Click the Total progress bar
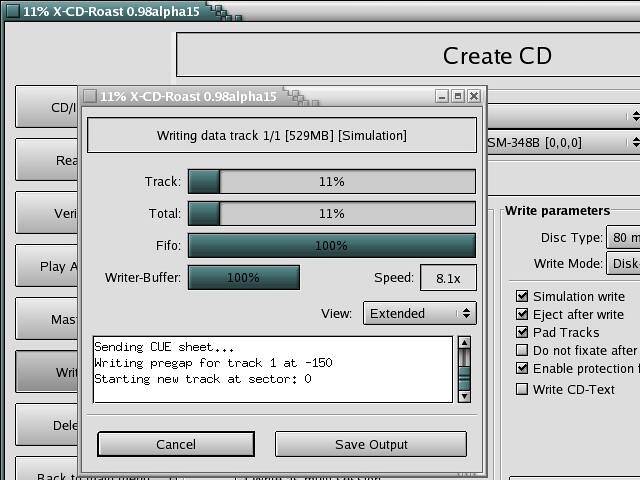This screenshot has height=480, width=640. 332,213
